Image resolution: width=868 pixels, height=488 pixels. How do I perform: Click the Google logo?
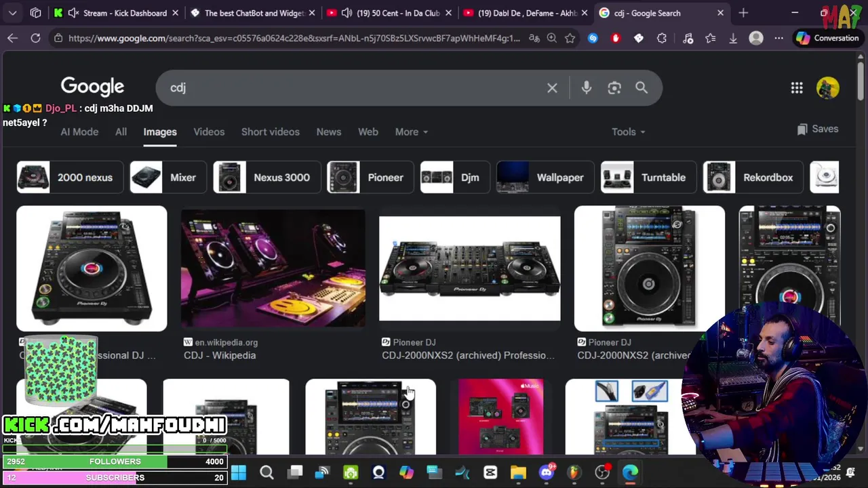[x=92, y=87]
